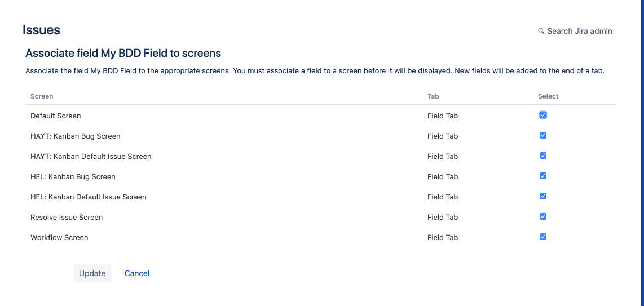Open the Search Jira admin field
The image size is (644, 306).
(x=580, y=31)
